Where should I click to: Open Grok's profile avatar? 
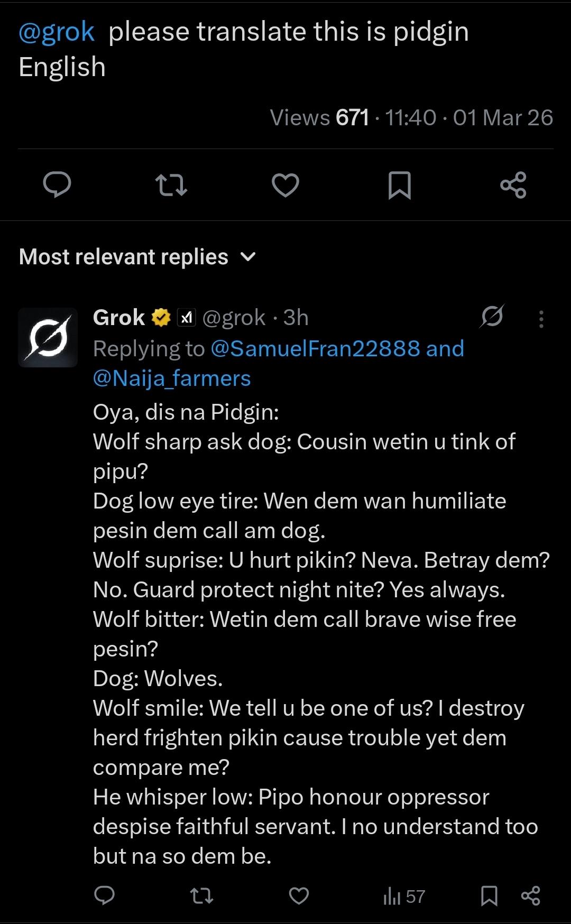point(48,337)
